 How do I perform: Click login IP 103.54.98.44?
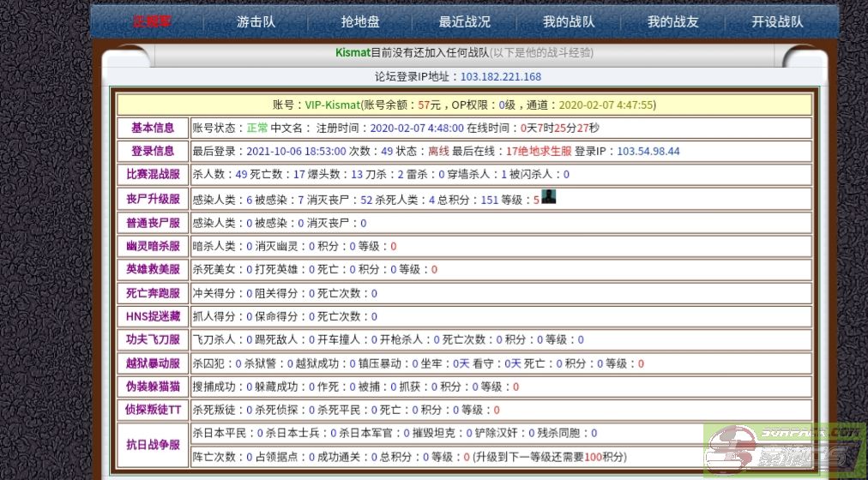[x=648, y=152]
